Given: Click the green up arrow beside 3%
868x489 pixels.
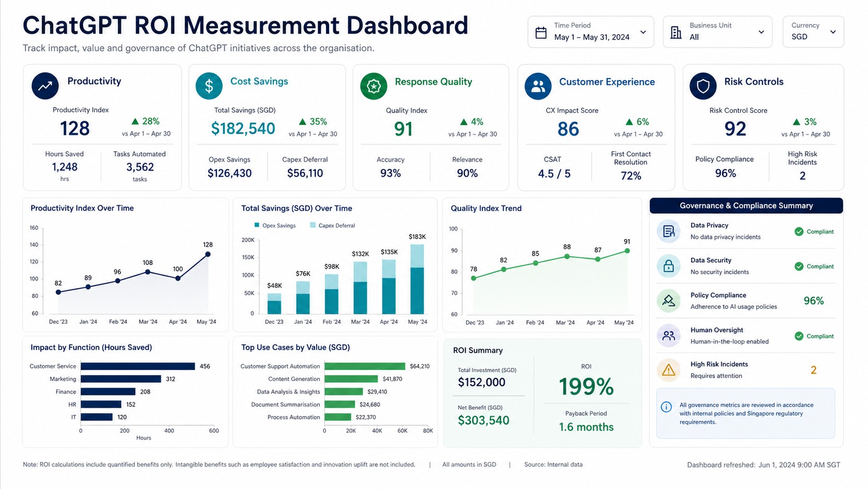Looking at the screenshot, I should click(796, 122).
